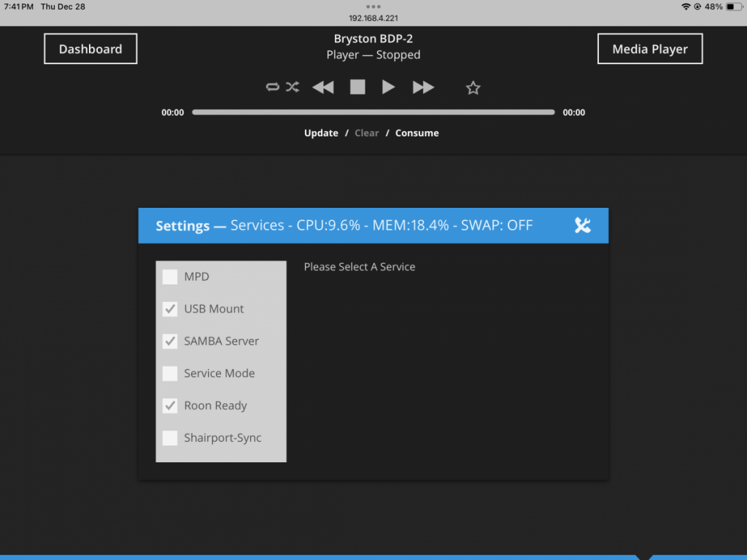
Task: Click the Settings header title
Action: (x=182, y=226)
